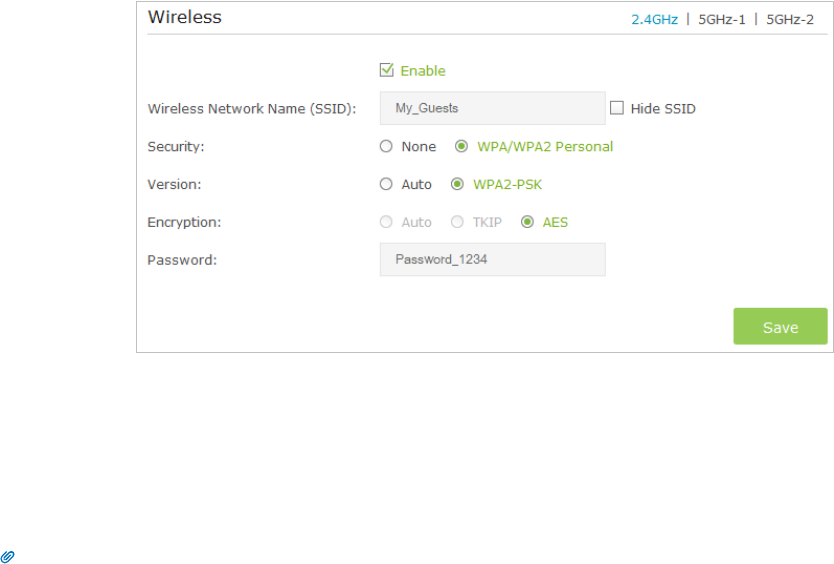Screen dimensions: 834x564
Task: Click the Encryption label text
Action: 184,222
